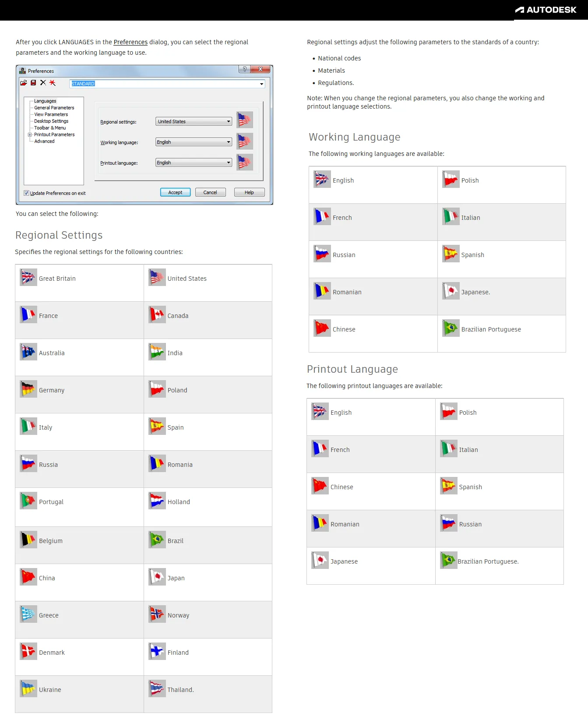Viewport: 588px width, 727px height.
Task: Click the Printout Language heading
Action: click(x=352, y=369)
